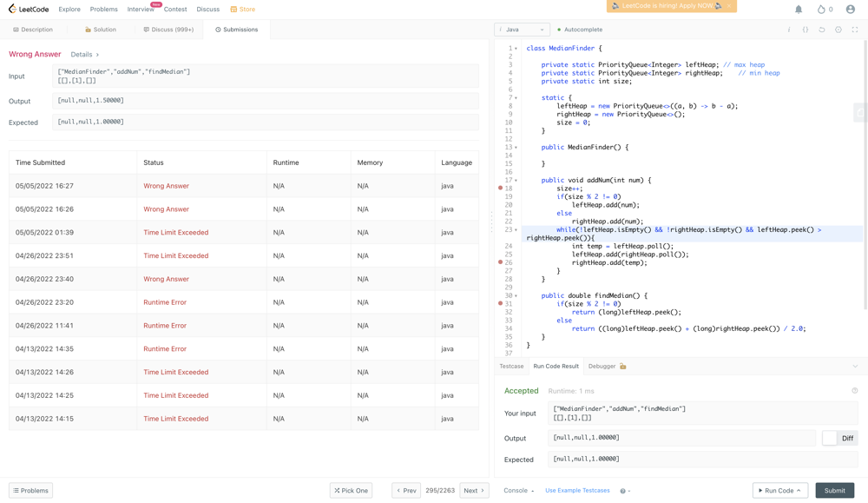Click Use Example Testcases link
This screenshot has width=868, height=503.
[577, 491]
